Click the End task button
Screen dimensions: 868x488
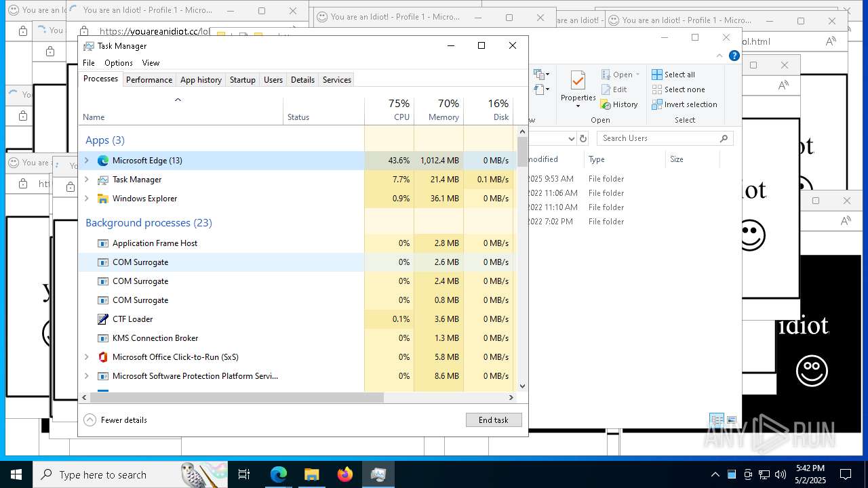[494, 420]
